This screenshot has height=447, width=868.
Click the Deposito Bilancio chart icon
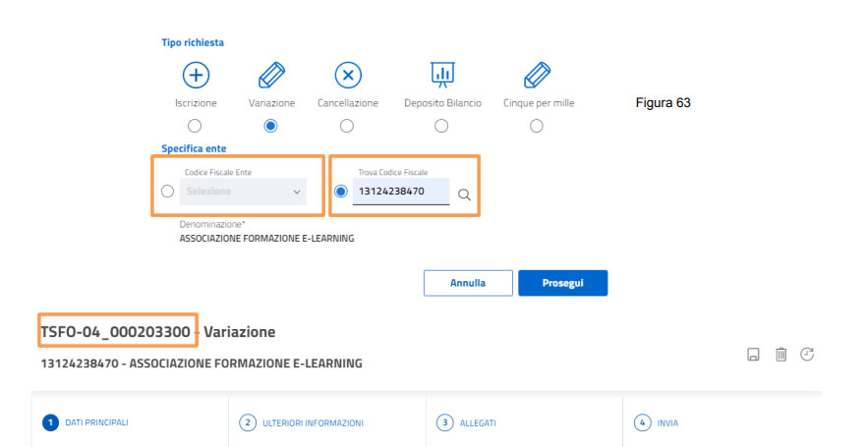tap(442, 75)
